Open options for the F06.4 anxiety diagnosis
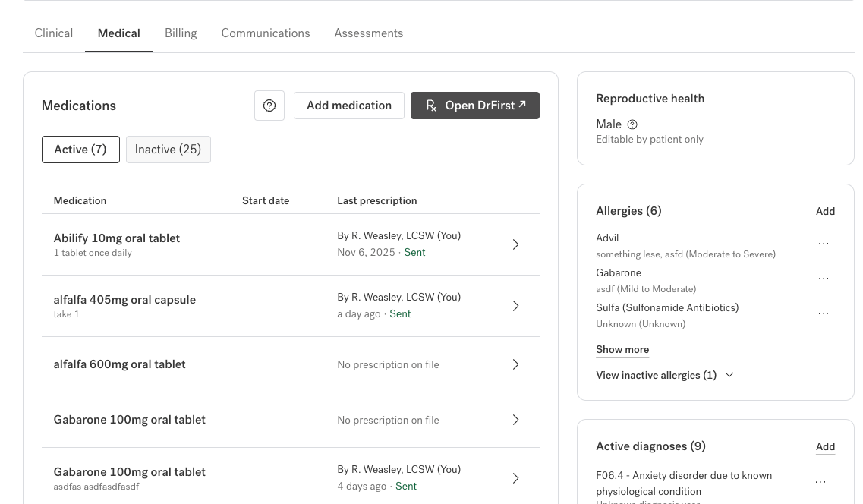Image resolution: width=863 pixels, height=504 pixels. (x=820, y=483)
